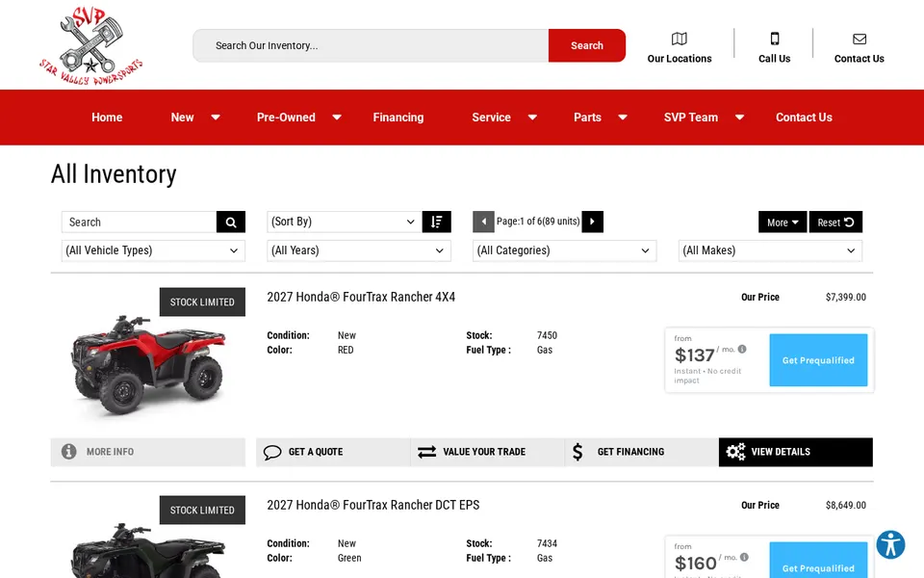
Task: Click the Value Your Trade arrows icon
Action: click(x=426, y=452)
